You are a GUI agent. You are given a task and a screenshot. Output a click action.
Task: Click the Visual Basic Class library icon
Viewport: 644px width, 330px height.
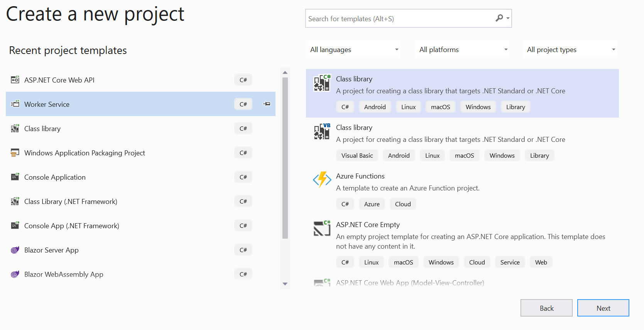(322, 131)
